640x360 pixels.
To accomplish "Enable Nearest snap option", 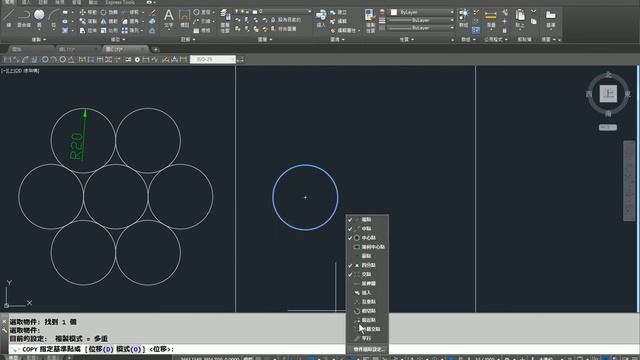I will click(x=367, y=320).
